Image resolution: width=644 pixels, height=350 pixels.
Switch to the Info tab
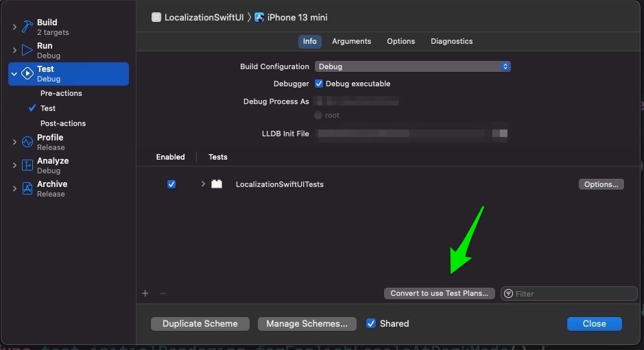pyautogui.click(x=310, y=42)
